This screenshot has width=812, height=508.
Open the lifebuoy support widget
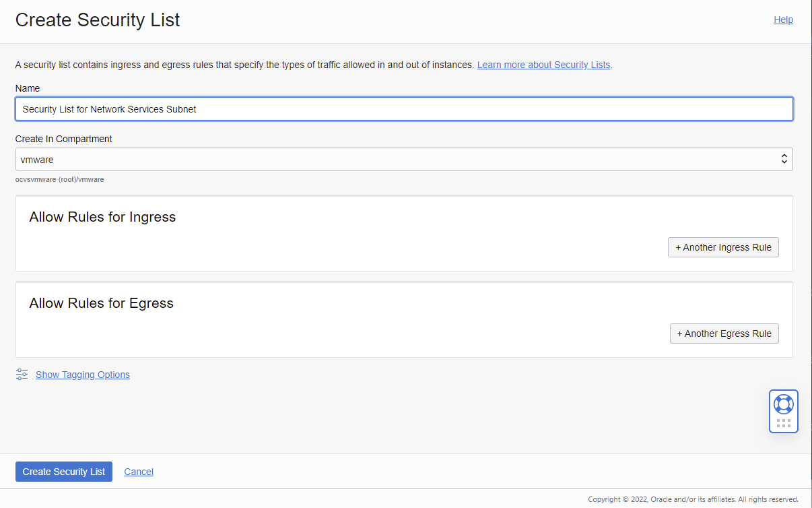click(x=783, y=404)
